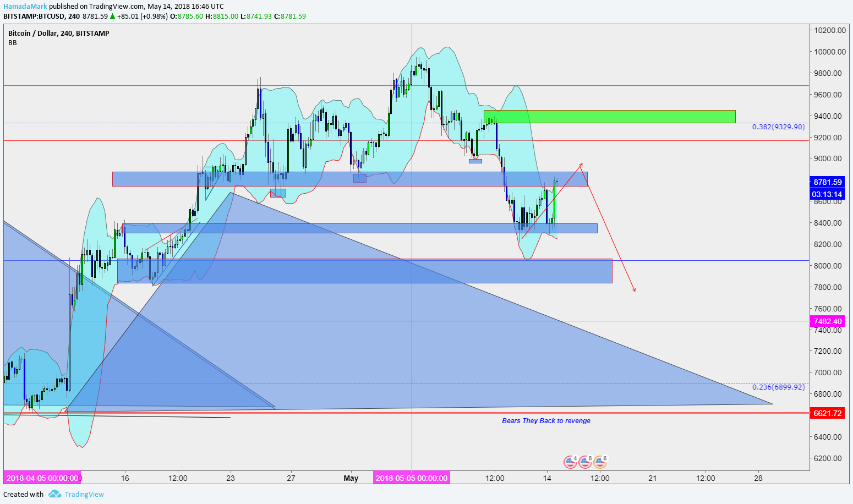Click the 21 date label on time axis
853x504 pixels.
(x=653, y=478)
